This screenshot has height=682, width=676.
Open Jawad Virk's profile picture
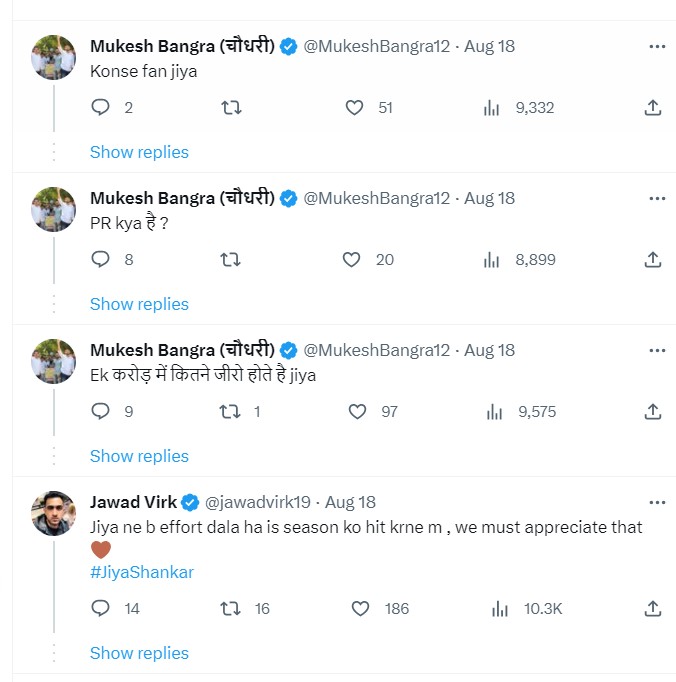coord(53,512)
